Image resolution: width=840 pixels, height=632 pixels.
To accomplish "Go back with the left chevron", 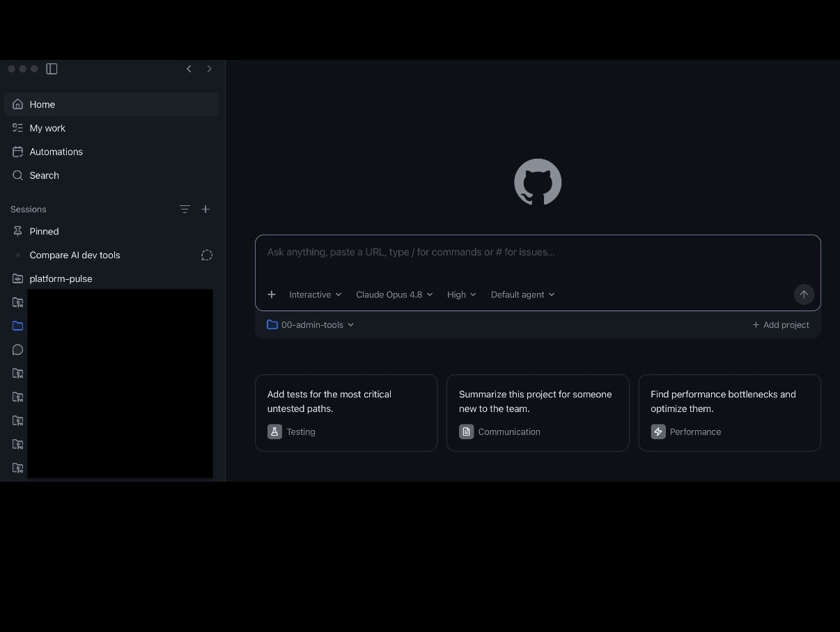I will click(x=189, y=69).
